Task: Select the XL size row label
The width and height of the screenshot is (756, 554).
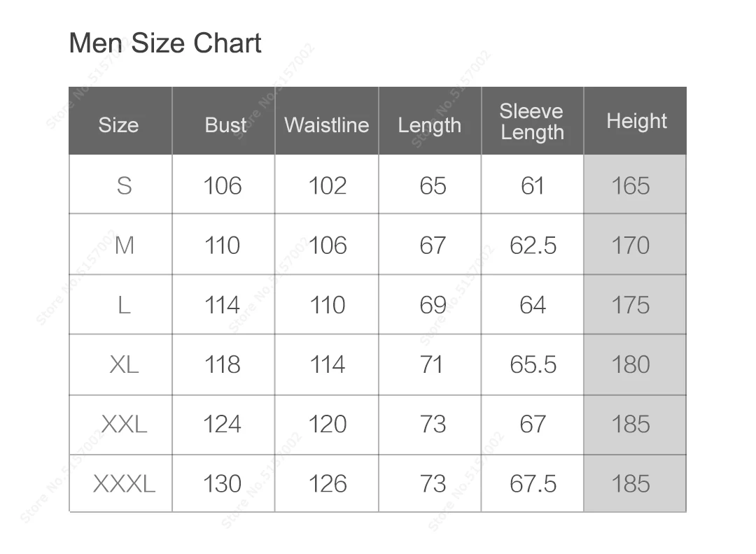Action: [x=124, y=364]
